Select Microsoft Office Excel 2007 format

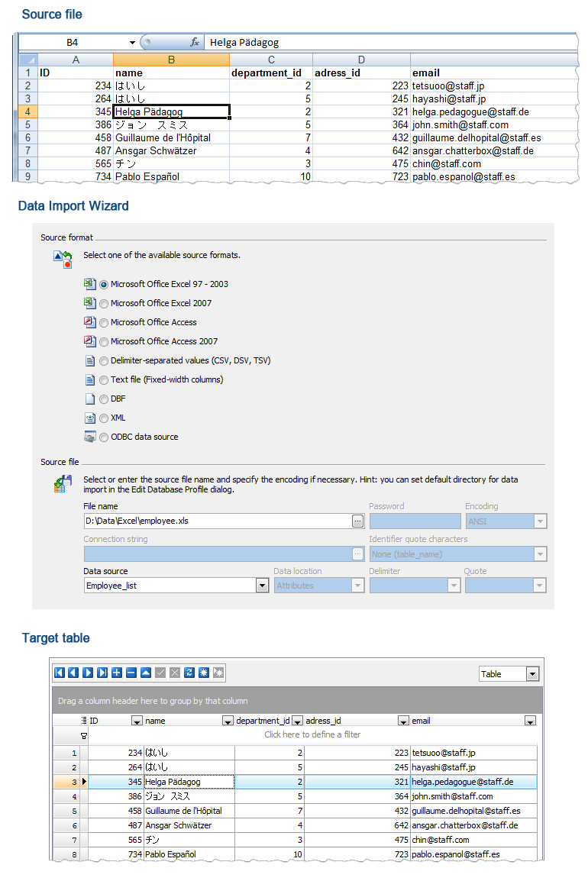[x=104, y=303]
